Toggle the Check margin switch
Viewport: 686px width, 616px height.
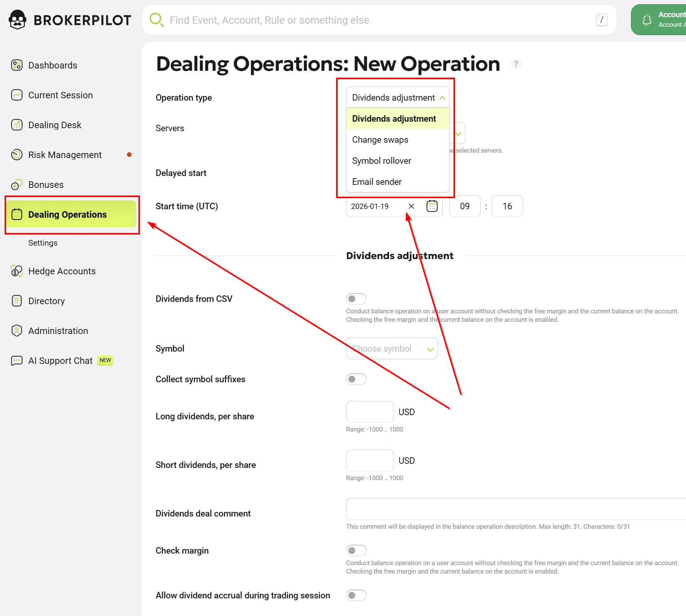(x=356, y=551)
